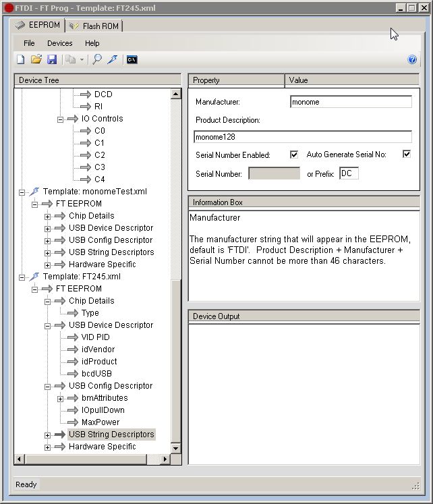Screen dimensions: 433x504
Task: Click the Program Devices lightning icon
Action: coord(113,59)
